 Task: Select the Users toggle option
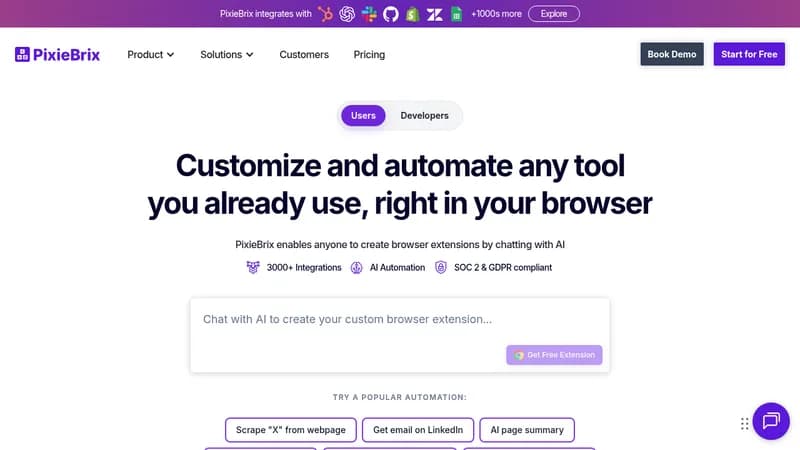[363, 116]
